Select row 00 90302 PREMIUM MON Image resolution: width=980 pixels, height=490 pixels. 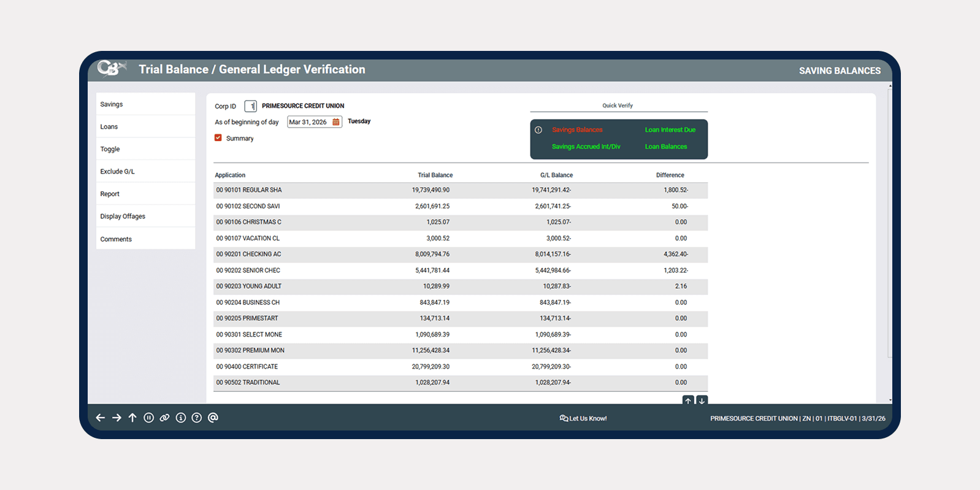coord(461,350)
